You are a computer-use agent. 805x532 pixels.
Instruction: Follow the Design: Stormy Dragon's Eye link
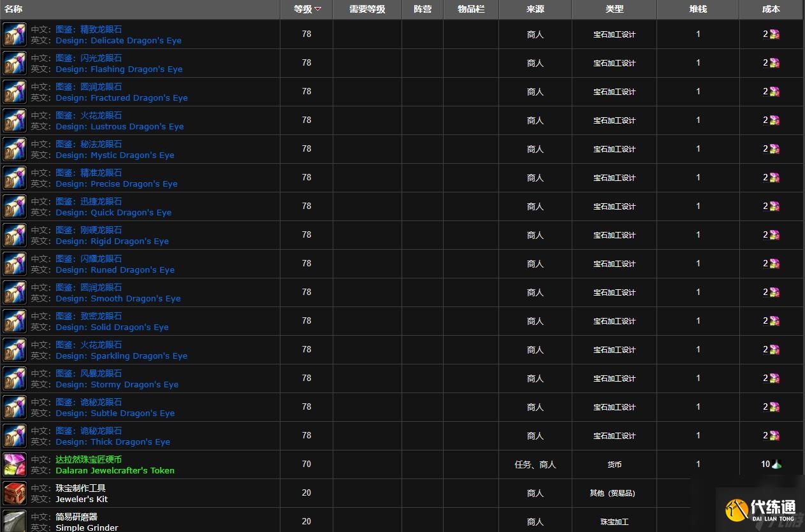coord(117,384)
